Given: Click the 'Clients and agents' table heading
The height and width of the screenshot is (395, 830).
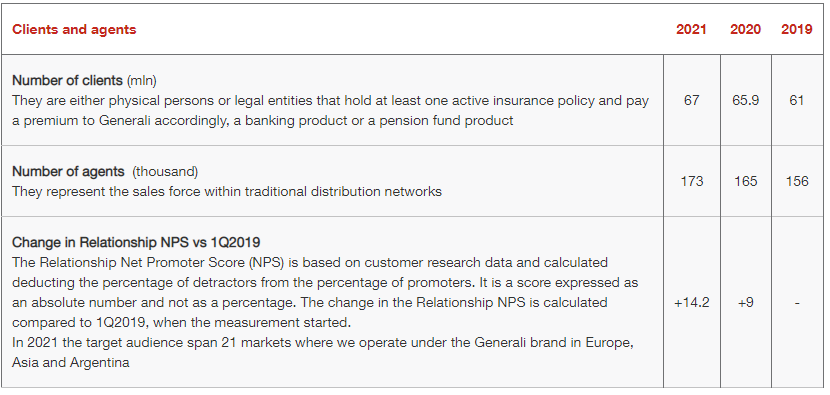Looking at the screenshot, I should (74, 30).
